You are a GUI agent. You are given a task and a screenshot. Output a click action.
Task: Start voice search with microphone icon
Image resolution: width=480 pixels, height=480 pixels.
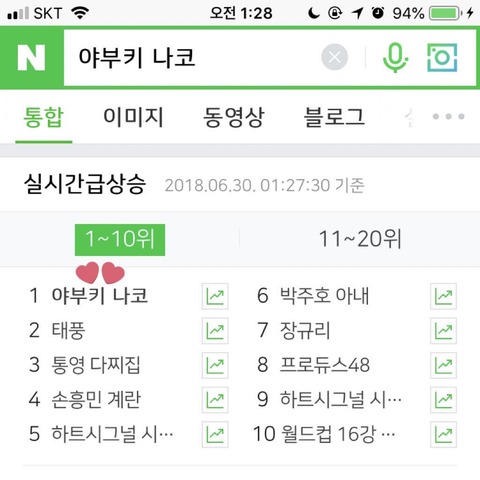[395, 57]
